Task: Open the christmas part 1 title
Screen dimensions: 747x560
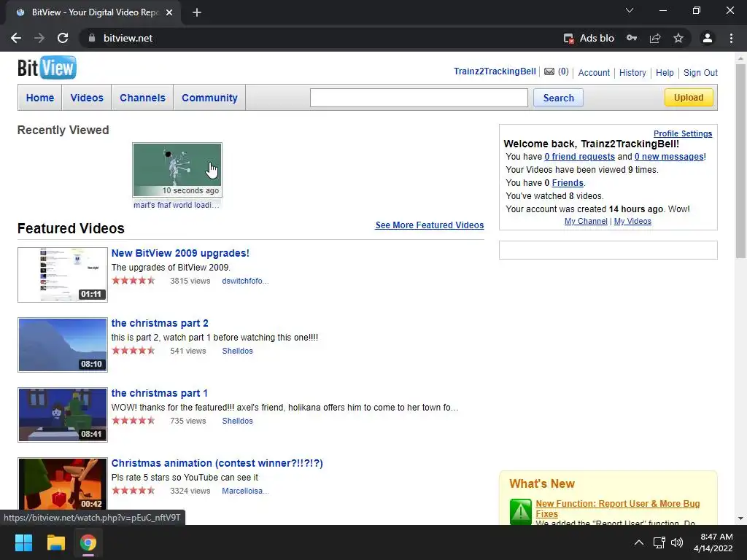Action: [159, 393]
